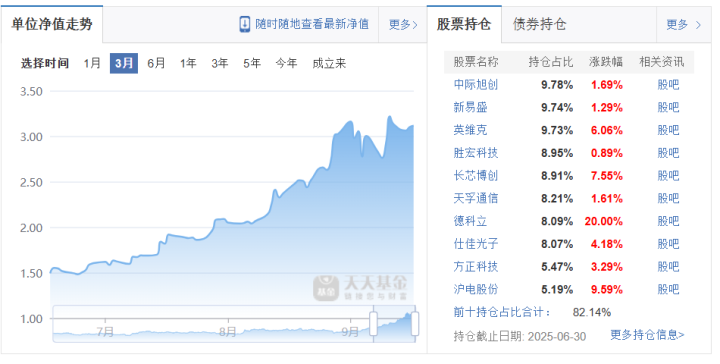Viewport: 720px width, 364px height.
Task: Open the 沪电股份 stock page
Action: point(476,289)
